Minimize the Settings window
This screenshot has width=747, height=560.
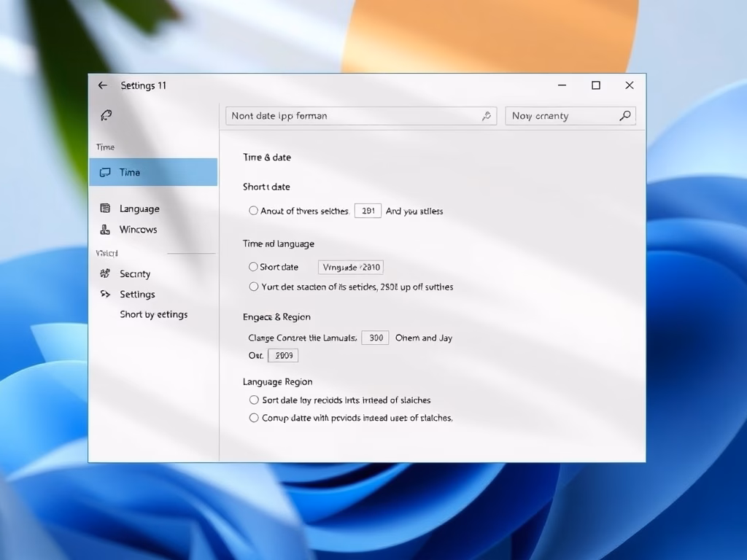[x=562, y=85]
